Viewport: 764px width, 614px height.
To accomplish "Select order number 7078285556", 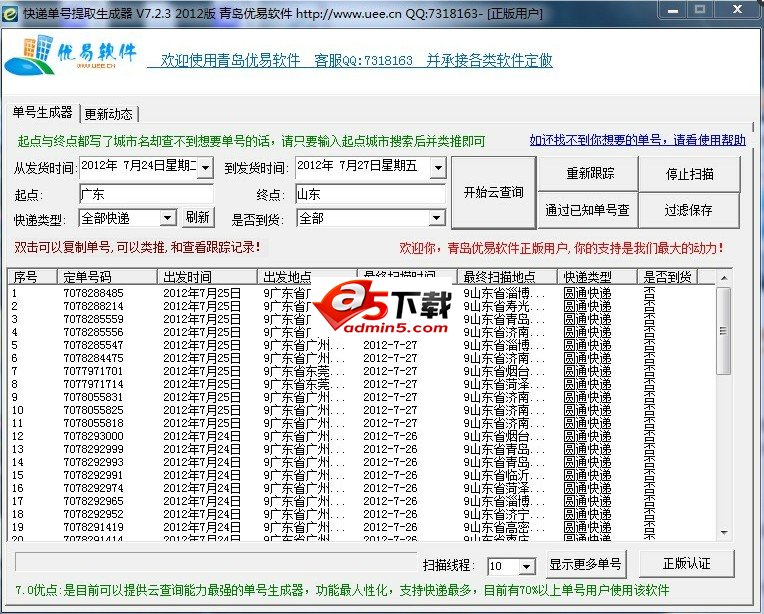I will (94, 332).
